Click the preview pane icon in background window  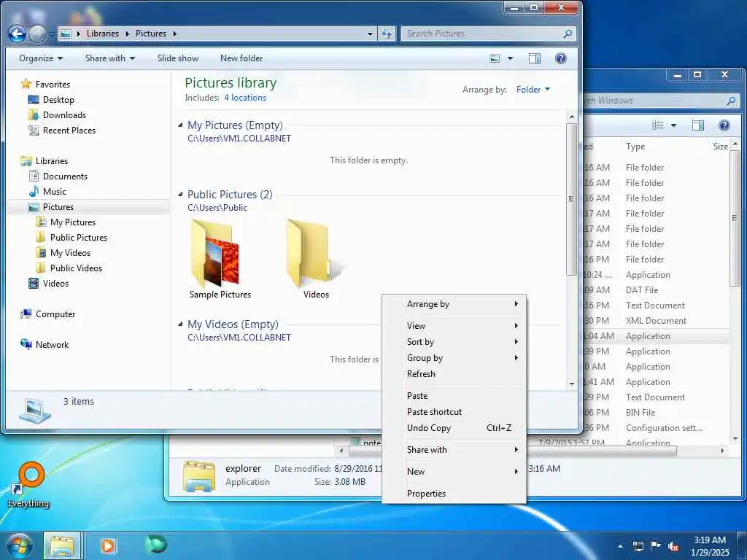tap(698, 125)
